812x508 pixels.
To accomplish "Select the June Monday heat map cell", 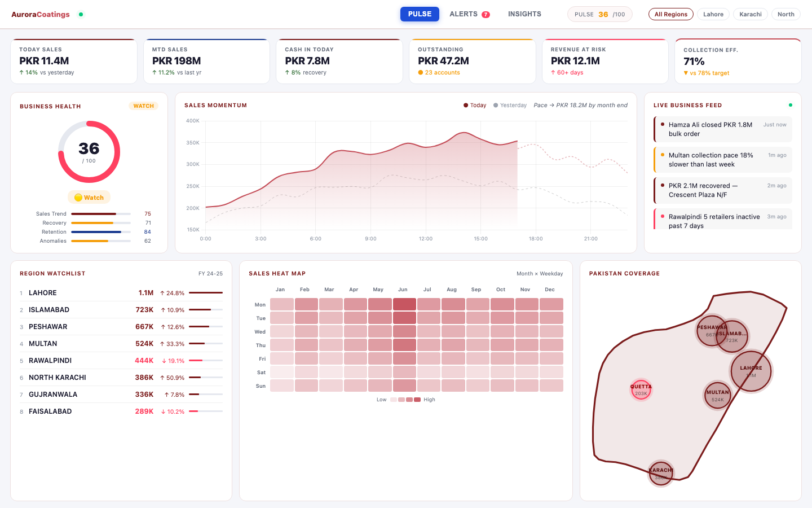I will 404,304.
